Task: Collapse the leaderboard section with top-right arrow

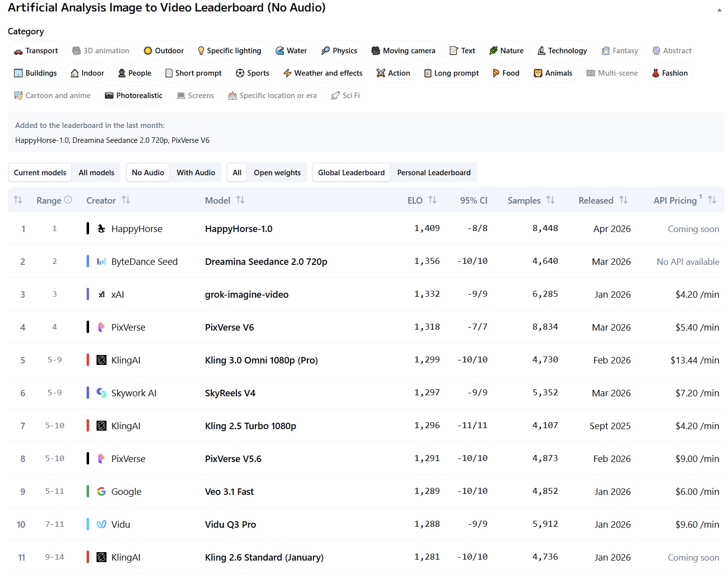Action: (719, 10)
